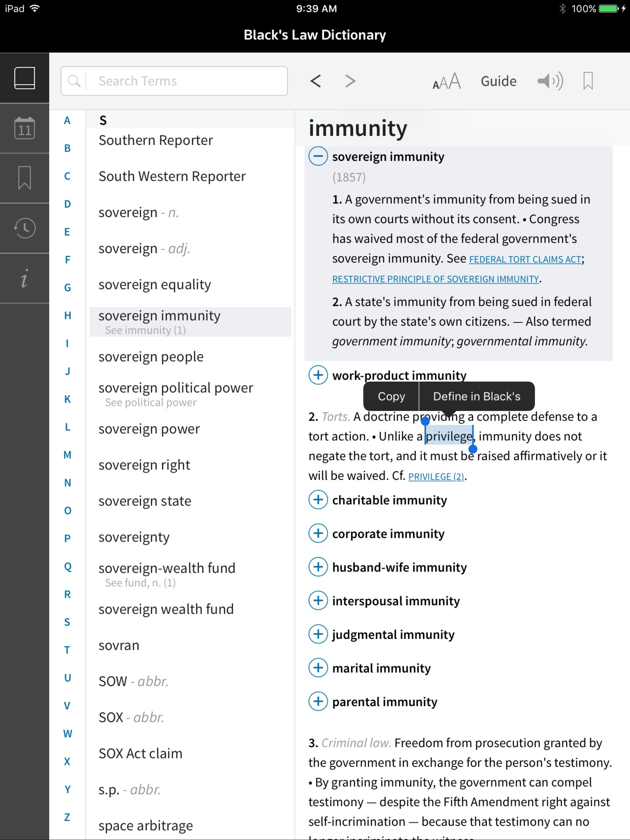The image size is (630, 840).
Task: Go forward with right arrow
Action: (350, 81)
